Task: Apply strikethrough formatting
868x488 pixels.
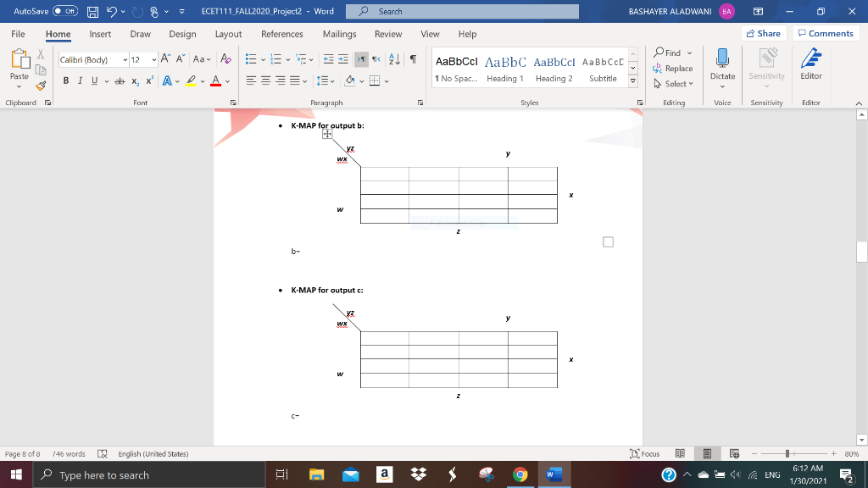Action: pos(120,81)
